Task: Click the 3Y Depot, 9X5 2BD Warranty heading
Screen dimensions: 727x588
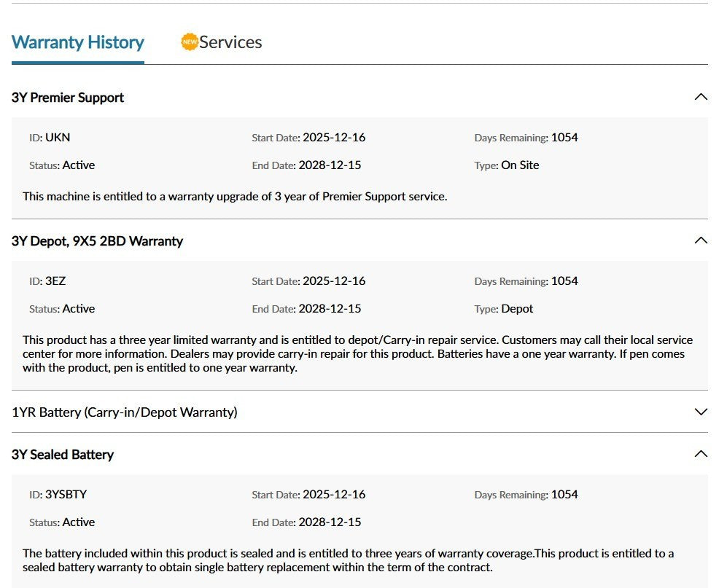Action: (x=98, y=241)
